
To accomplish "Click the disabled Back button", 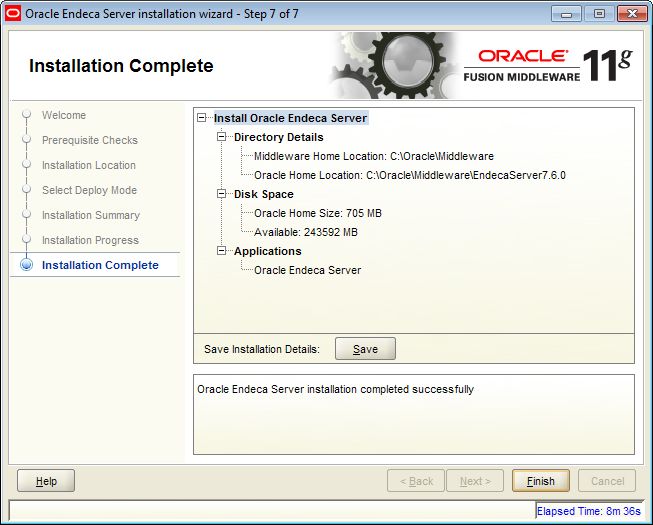I will (416, 481).
